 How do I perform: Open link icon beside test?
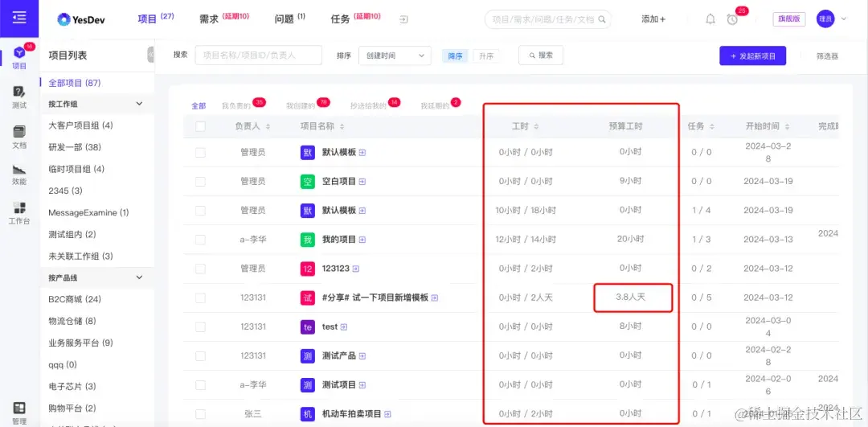tap(344, 327)
